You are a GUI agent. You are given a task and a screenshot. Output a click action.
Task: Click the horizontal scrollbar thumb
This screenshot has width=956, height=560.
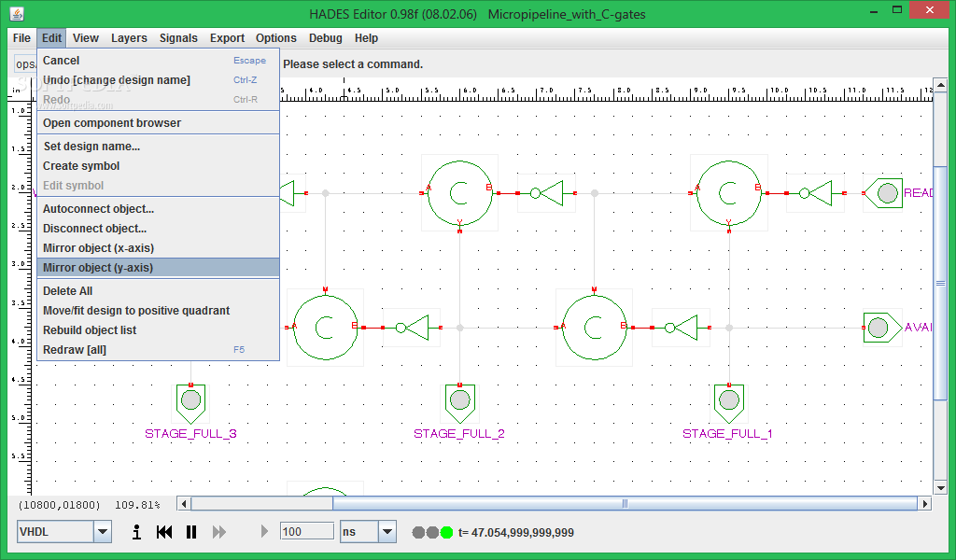click(x=625, y=503)
